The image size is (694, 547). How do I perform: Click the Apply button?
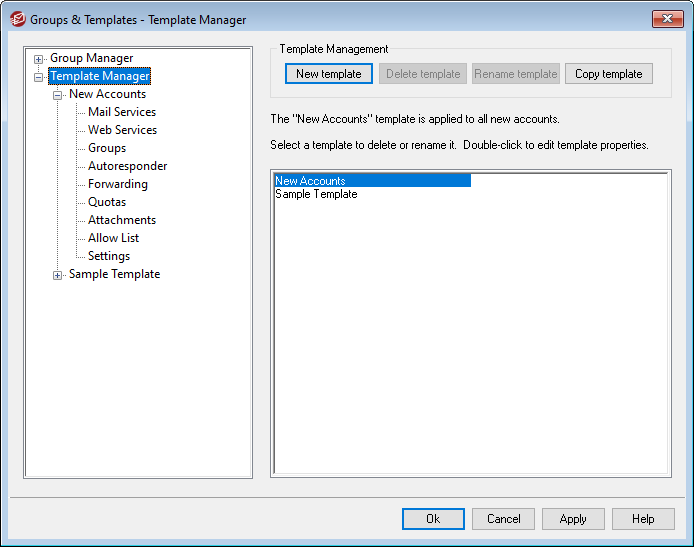click(573, 519)
